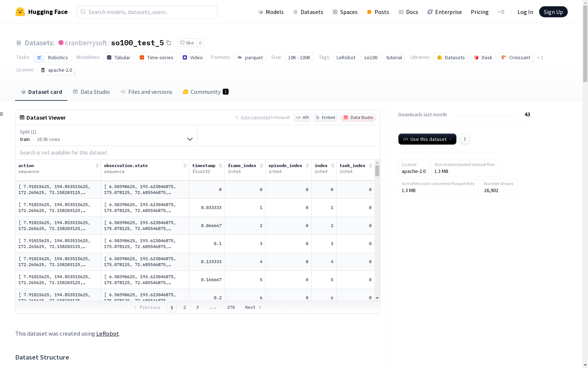Open Datasets in top navigation
Image resolution: width=588 pixels, height=368 pixels.
308,12
